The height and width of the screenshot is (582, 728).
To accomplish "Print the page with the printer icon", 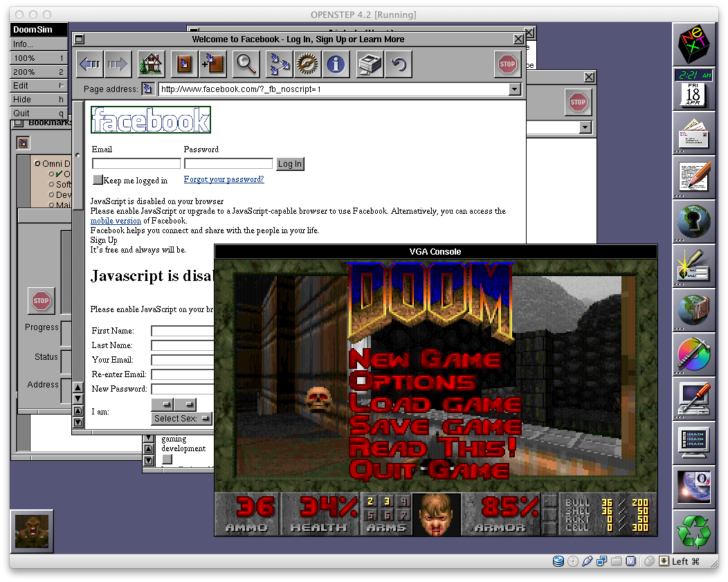I will click(x=369, y=64).
